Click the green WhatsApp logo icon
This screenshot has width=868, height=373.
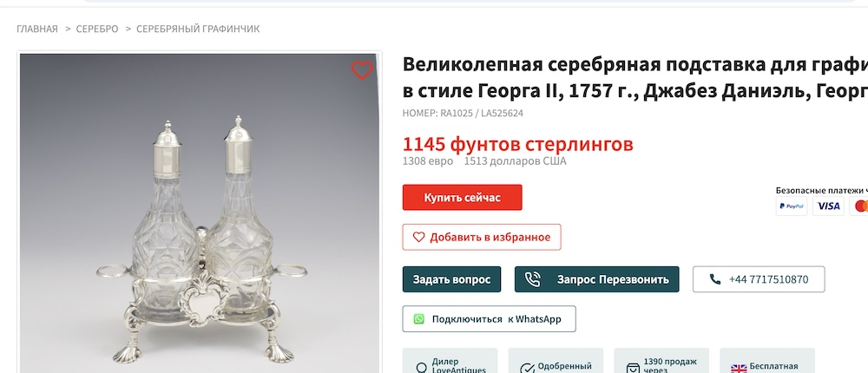point(419,318)
